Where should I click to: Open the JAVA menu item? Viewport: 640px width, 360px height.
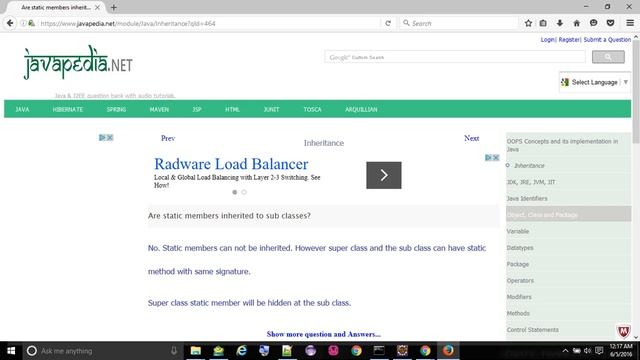coord(22,109)
